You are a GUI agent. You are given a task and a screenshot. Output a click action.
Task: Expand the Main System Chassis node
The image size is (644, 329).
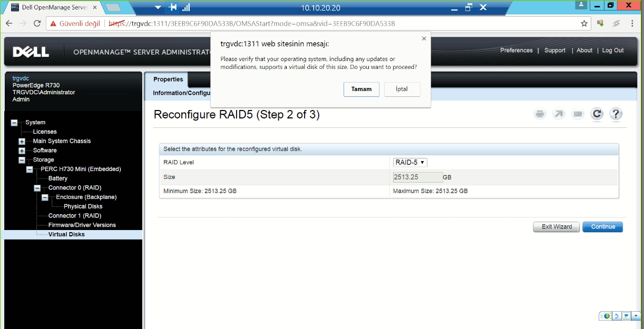click(x=22, y=142)
